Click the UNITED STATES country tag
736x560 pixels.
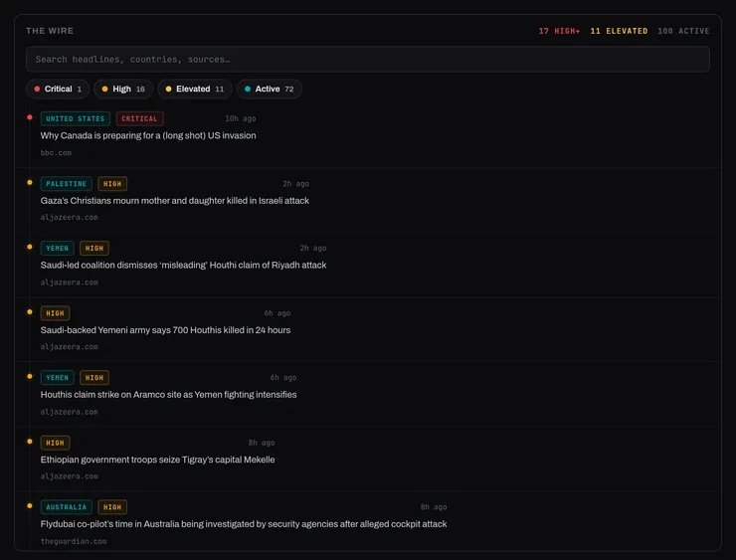tap(76, 118)
